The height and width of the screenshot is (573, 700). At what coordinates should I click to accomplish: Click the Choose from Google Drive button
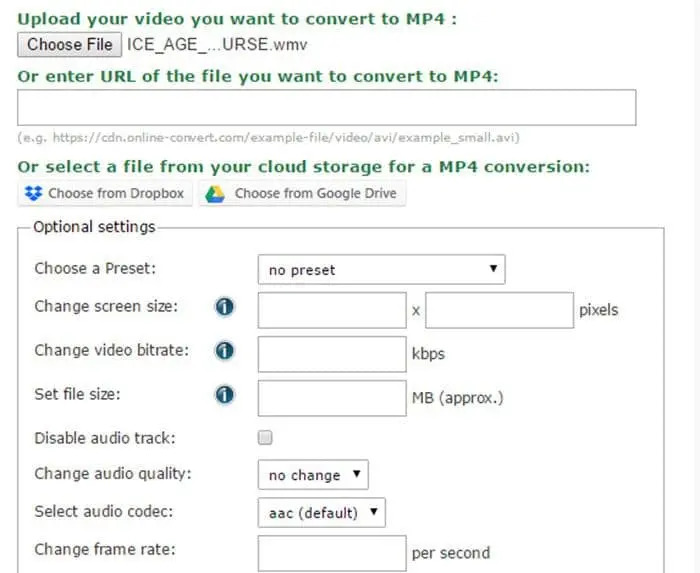pyautogui.click(x=303, y=193)
